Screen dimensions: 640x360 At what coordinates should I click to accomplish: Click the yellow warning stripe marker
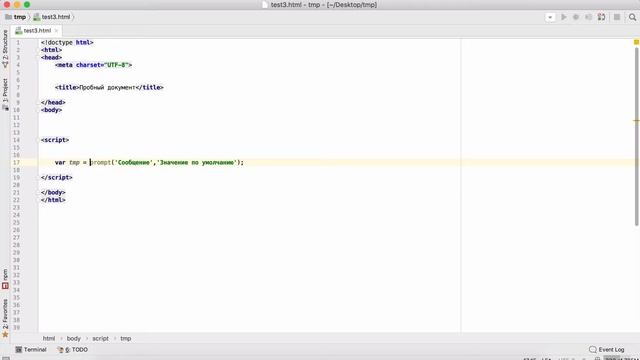pyautogui.click(x=636, y=120)
